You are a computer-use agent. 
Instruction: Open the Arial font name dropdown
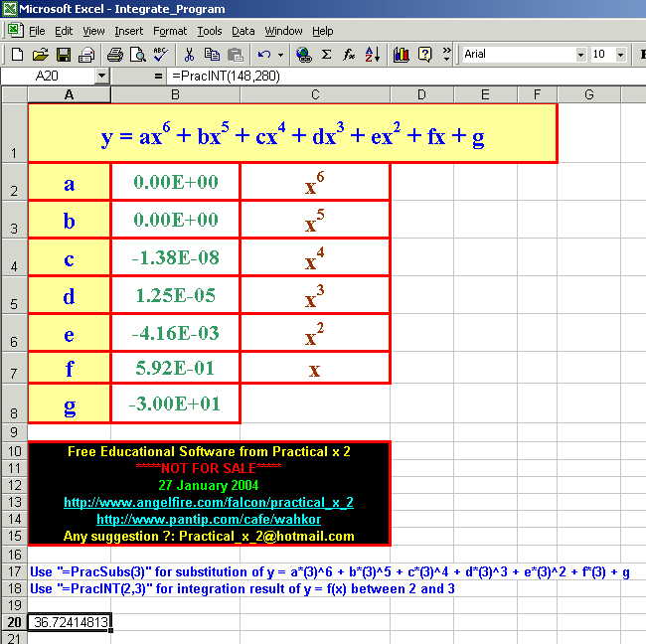(x=578, y=54)
